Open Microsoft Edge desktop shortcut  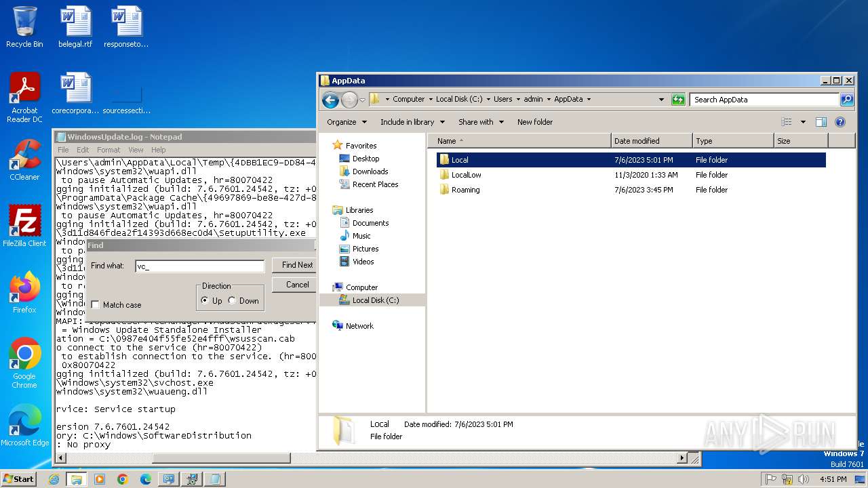[x=24, y=426]
